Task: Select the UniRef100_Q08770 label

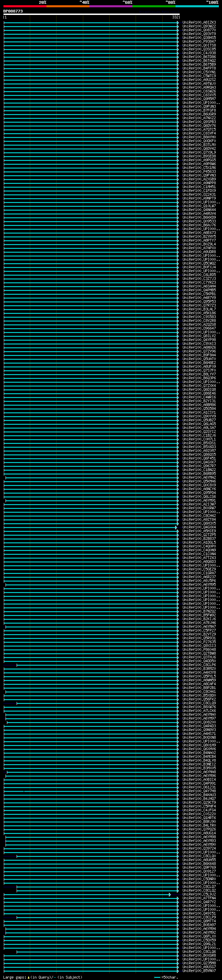Action: (199, 31)
